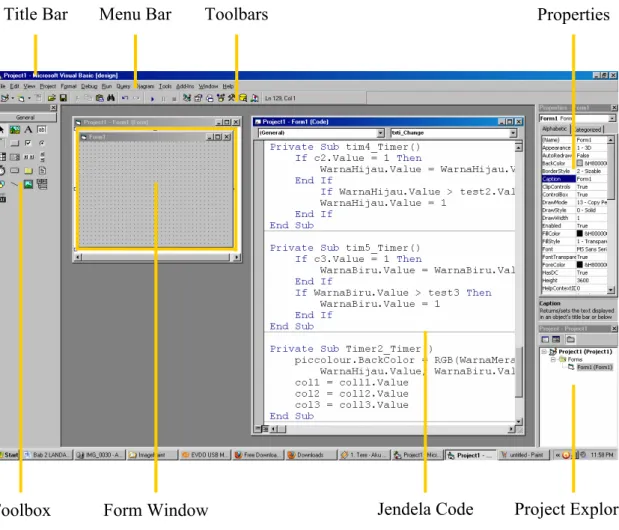619x530 pixels.
Task: Open Project Explorer from the toolbar icon
Action: tap(187, 98)
